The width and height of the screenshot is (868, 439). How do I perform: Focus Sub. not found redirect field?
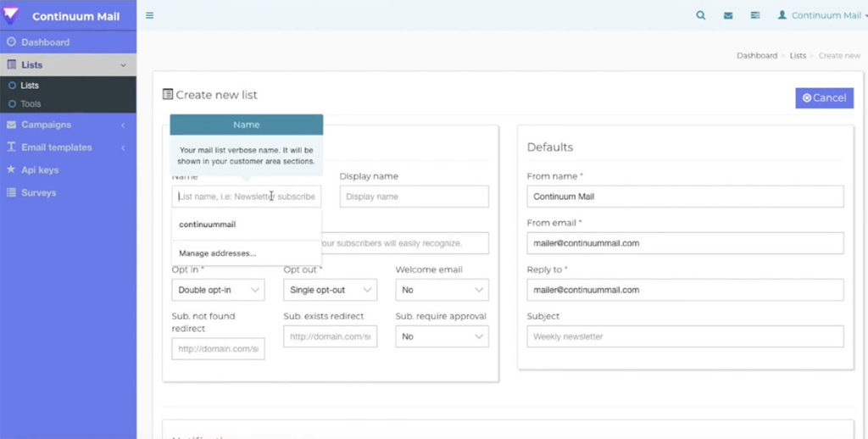point(218,349)
